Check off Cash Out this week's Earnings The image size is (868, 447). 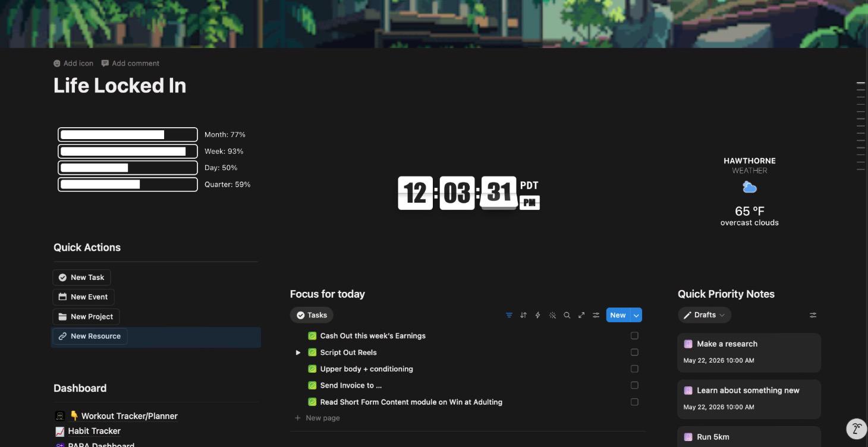coord(634,336)
